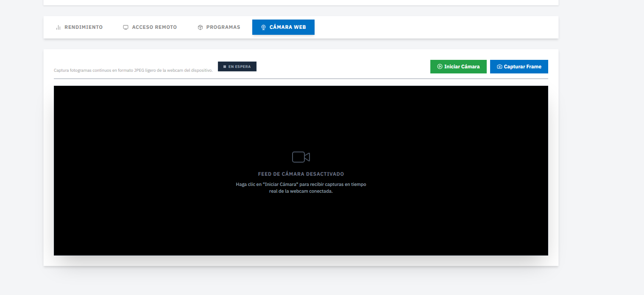This screenshot has height=295, width=644.
Task: Click the Feed de Cámara Desactivado heading
Action: 301,174
